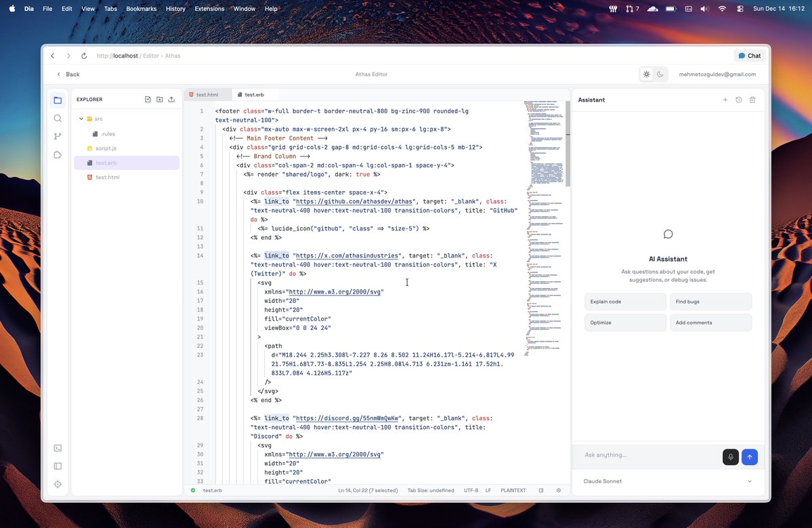Open the Wi-Fi menu in macOS menu bar
The width and height of the screenshot is (812, 528).
click(x=722, y=9)
